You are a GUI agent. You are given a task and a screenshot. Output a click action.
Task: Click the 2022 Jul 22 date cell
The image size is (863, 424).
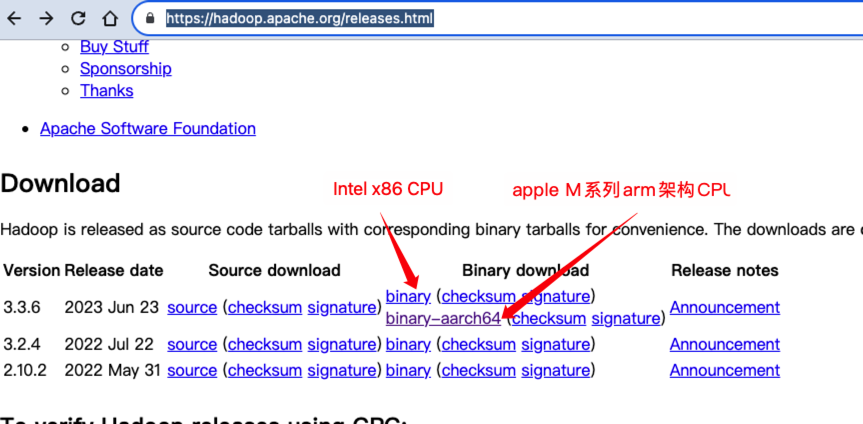pos(109,345)
